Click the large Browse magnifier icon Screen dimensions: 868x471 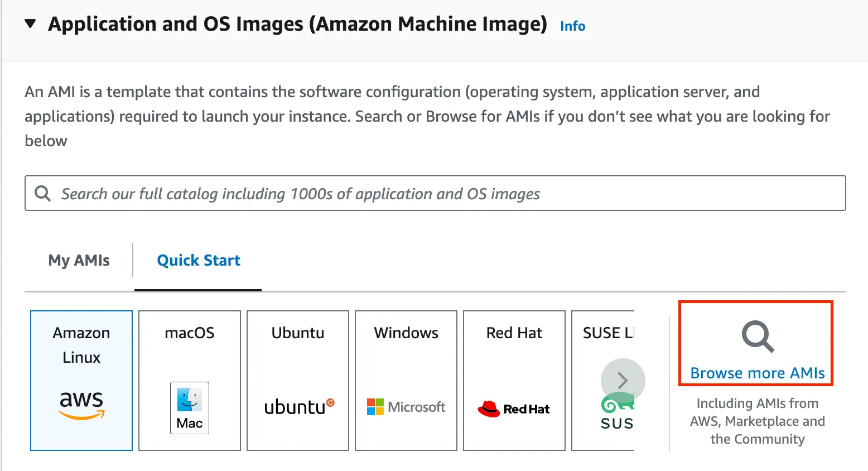[x=758, y=337]
